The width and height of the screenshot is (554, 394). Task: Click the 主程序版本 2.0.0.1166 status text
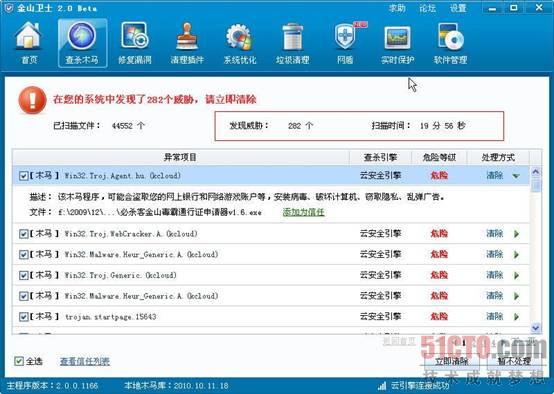click(x=53, y=386)
